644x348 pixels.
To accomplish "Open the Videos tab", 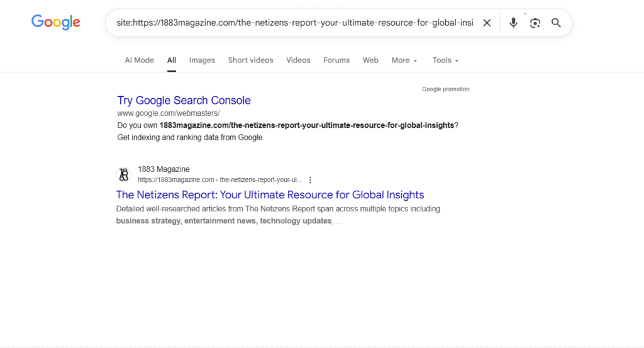I will coord(298,60).
